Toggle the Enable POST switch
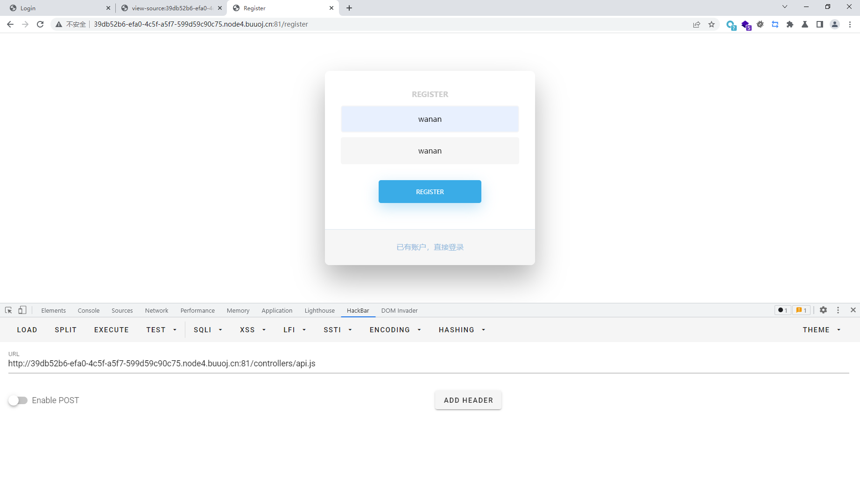The height and width of the screenshot is (504, 860). pos(18,400)
